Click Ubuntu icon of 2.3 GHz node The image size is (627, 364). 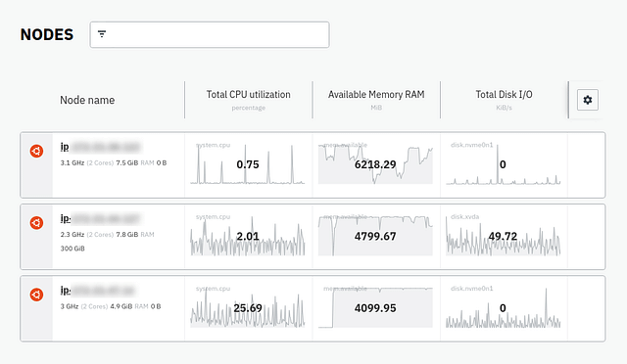36,223
